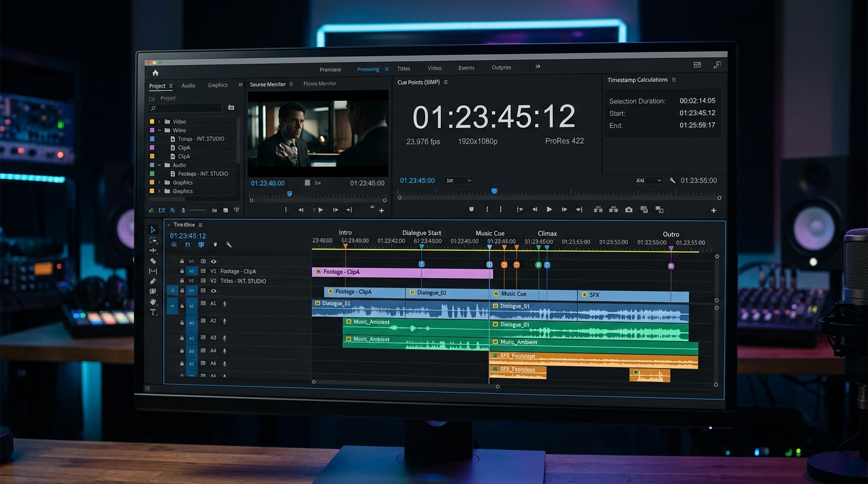
Task: Click the fullscreen icon at top right
Action: 717,65
